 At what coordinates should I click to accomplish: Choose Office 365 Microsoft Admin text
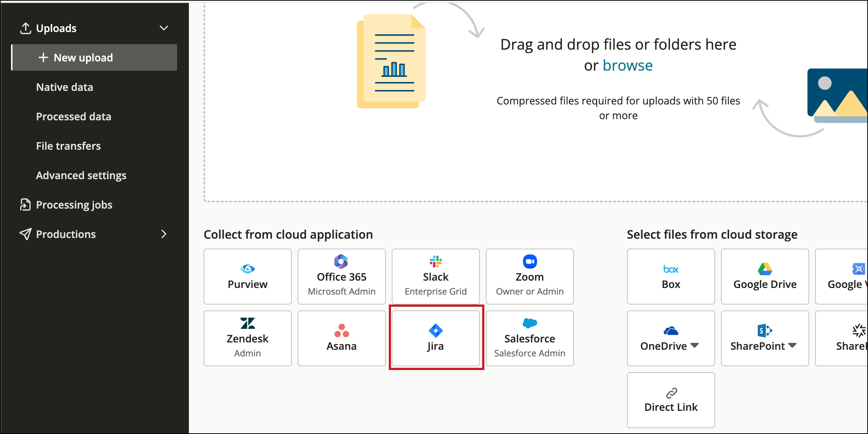342,291
